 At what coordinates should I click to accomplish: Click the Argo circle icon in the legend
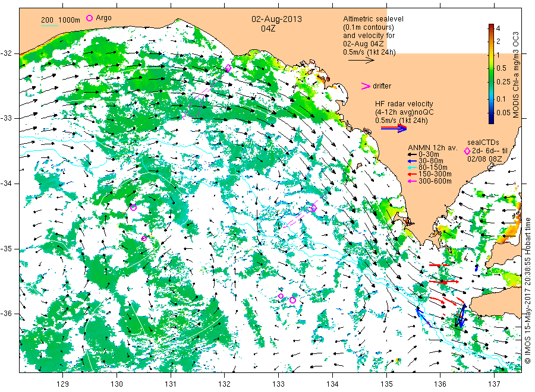89,18
